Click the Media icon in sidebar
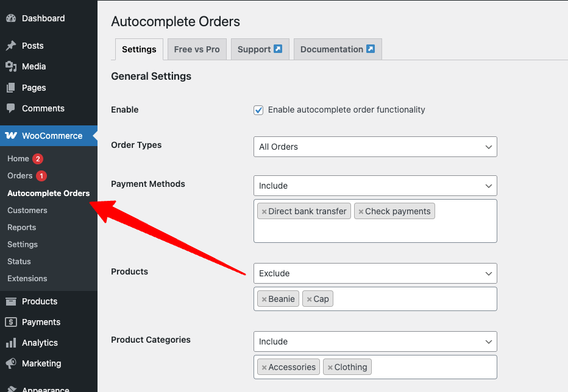 [x=11, y=66]
